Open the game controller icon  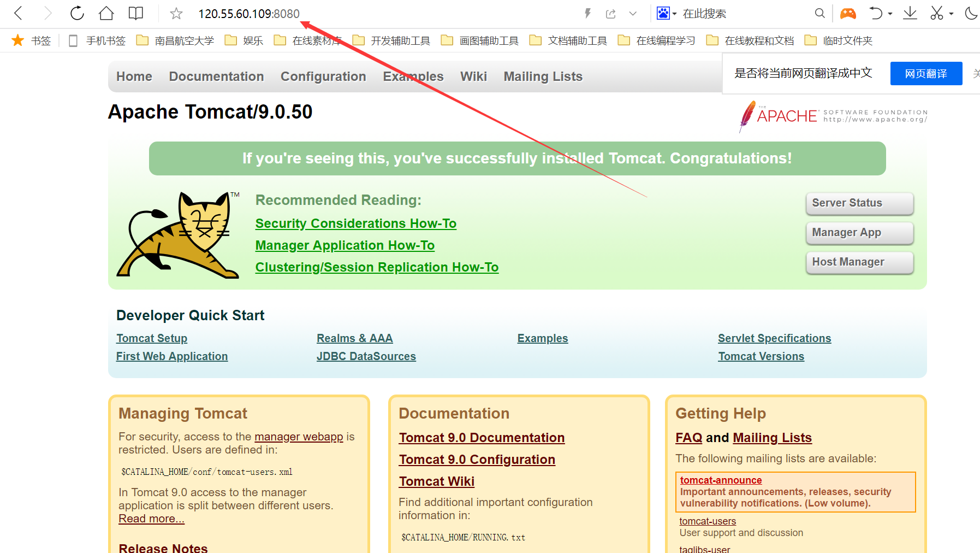[848, 13]
